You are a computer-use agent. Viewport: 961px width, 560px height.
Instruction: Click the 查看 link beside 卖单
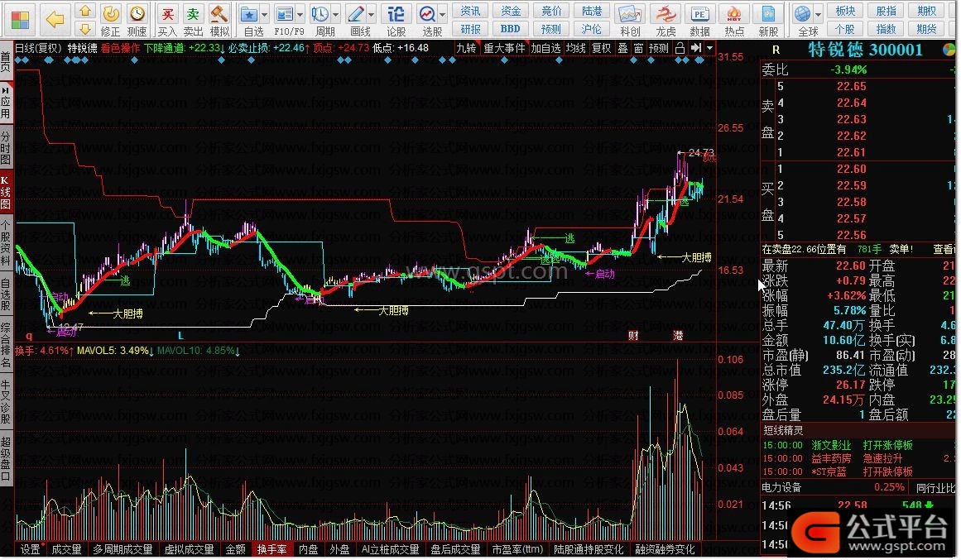point(944,249)
